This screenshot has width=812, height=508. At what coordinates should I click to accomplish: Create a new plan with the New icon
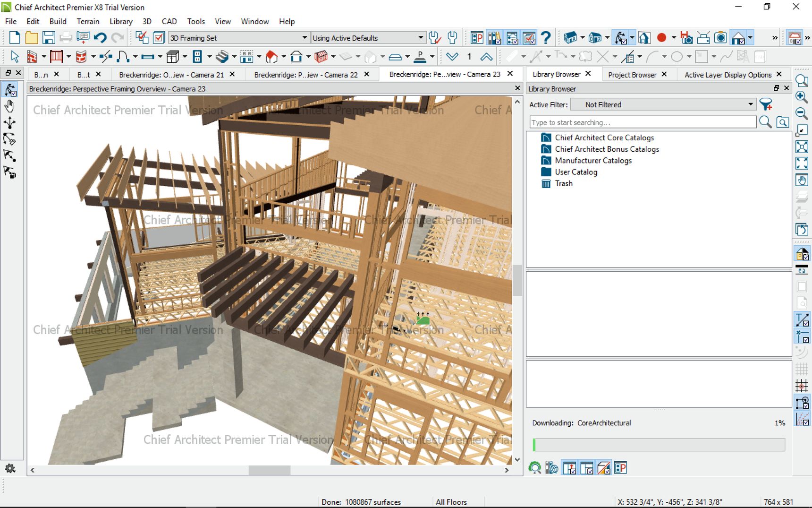point(15,38)
